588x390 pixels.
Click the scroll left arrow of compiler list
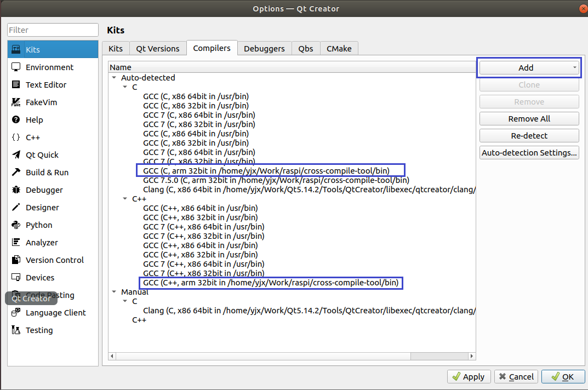click(112, 356)
